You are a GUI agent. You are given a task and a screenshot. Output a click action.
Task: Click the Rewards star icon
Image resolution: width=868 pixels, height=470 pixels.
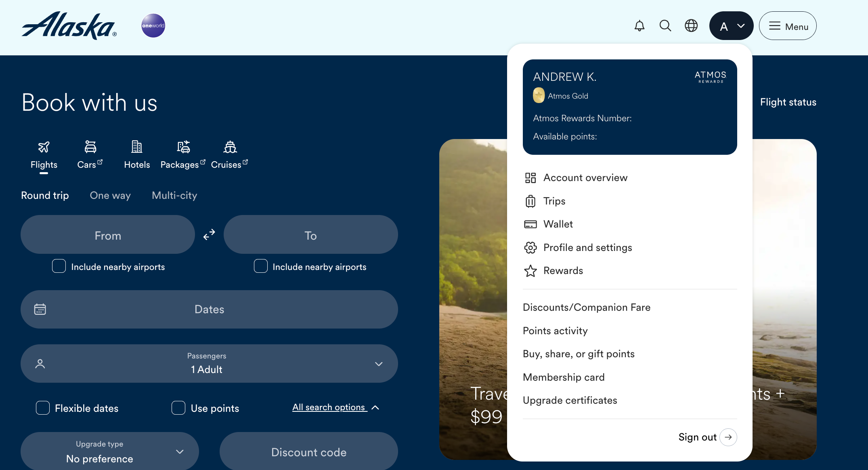[530, 271]
